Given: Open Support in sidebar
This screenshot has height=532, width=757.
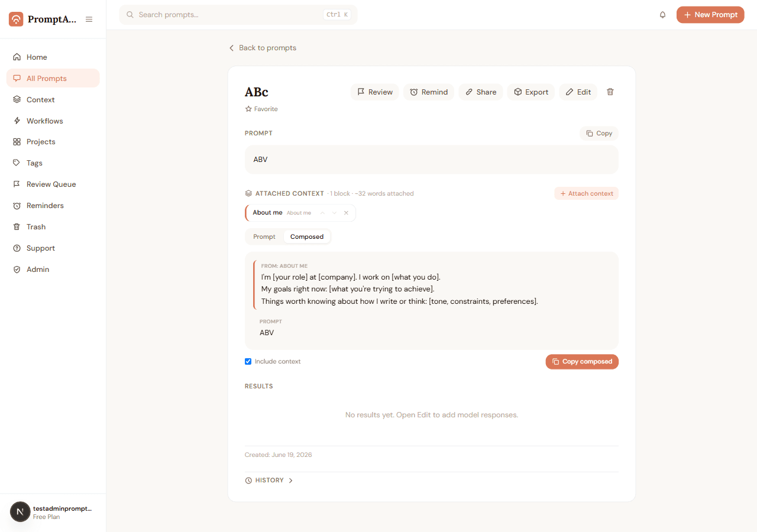Looking at the screenshot, I should coord(53,248).
